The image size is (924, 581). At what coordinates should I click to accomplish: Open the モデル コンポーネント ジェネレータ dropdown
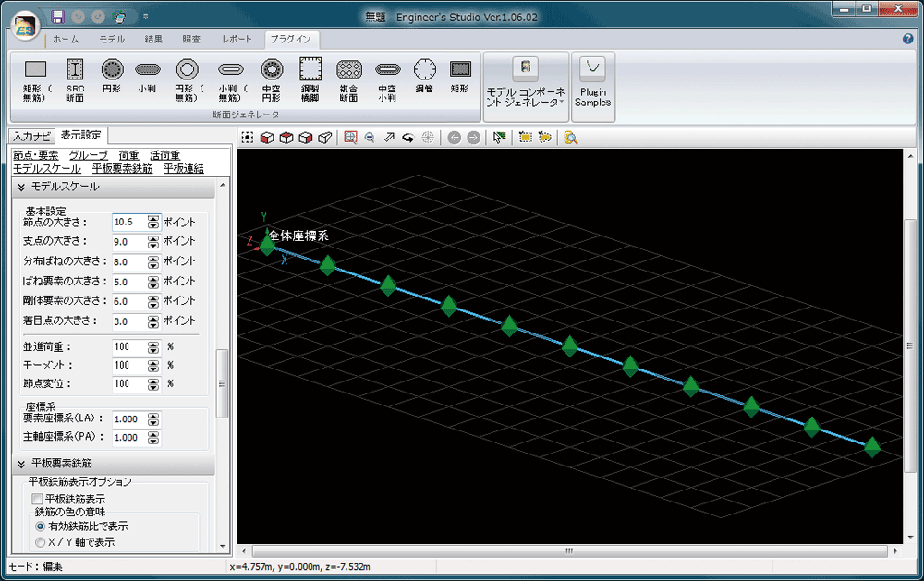click(526, 85)
